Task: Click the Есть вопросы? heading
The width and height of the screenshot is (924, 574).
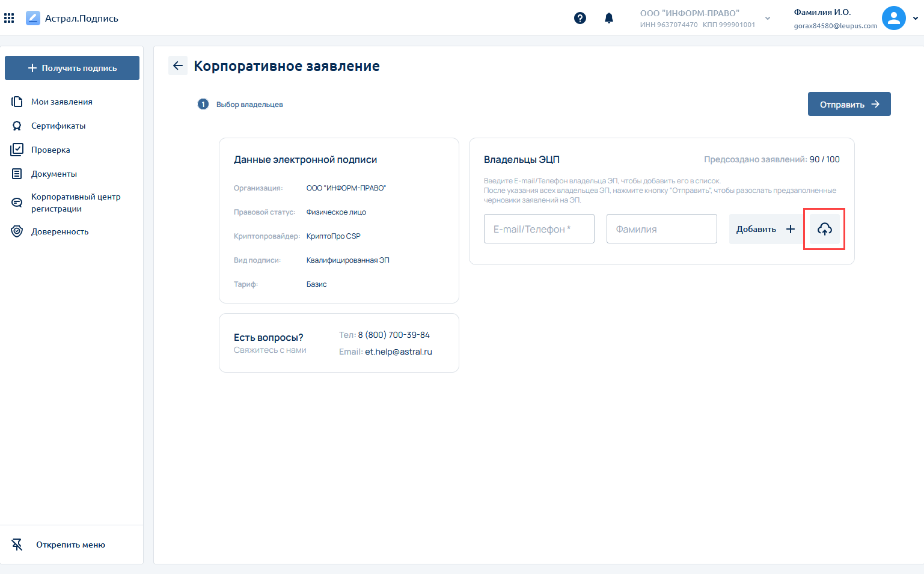Action: [269, 337]
